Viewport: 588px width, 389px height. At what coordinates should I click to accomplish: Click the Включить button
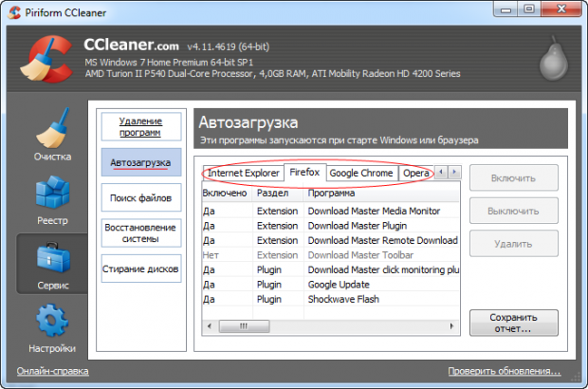tap(514, 177)
